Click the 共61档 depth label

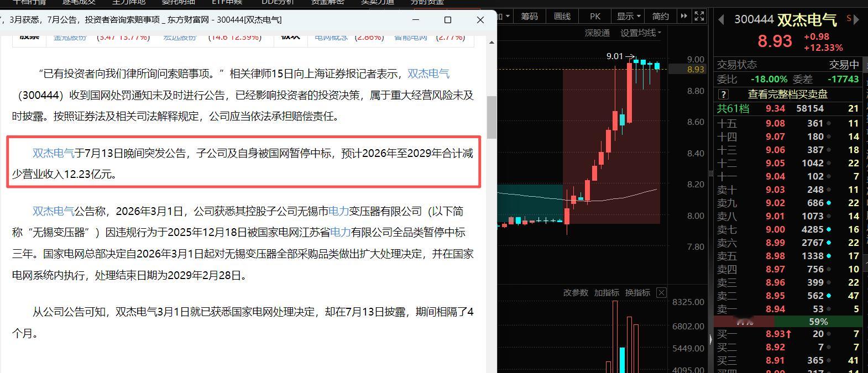pyautogui.click(x=733, y=109)
